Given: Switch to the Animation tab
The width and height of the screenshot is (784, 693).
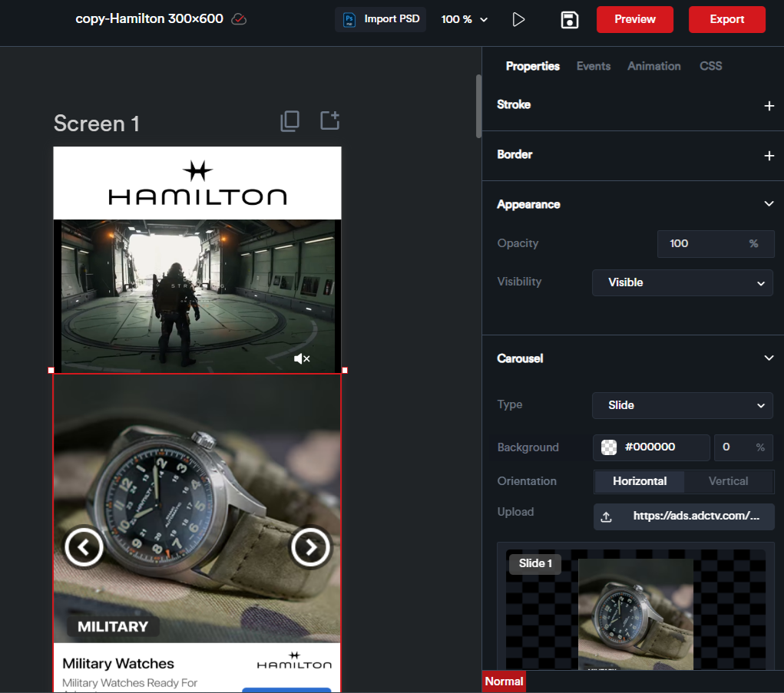Looking at the screenshot, I should click(653, 66).
